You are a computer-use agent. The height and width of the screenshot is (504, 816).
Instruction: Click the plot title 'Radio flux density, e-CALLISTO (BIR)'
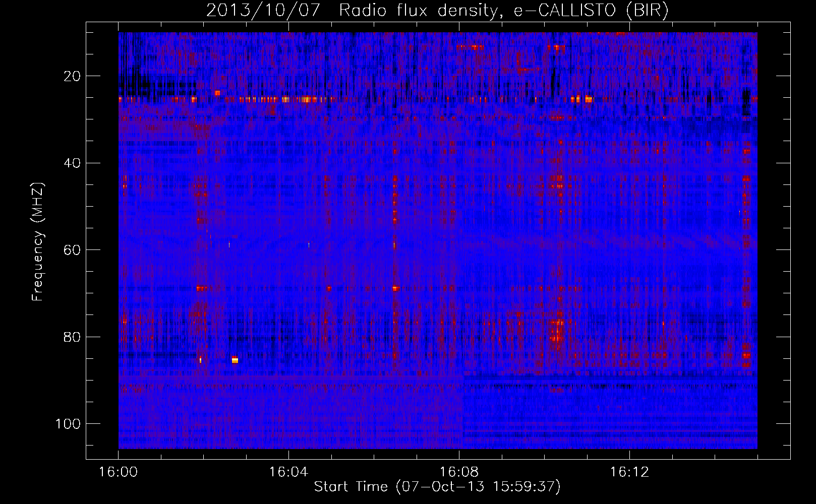[503, 11]
